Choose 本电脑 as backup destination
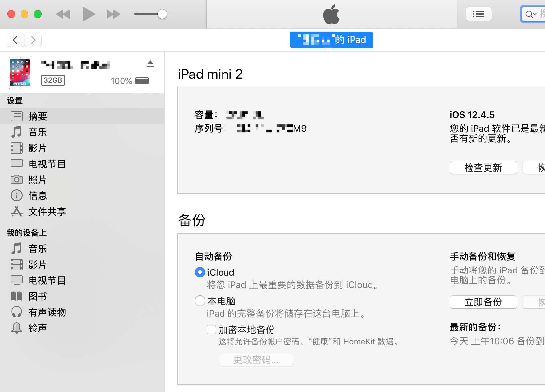This screenshot has width=545, height=392. tap(200, 300)
